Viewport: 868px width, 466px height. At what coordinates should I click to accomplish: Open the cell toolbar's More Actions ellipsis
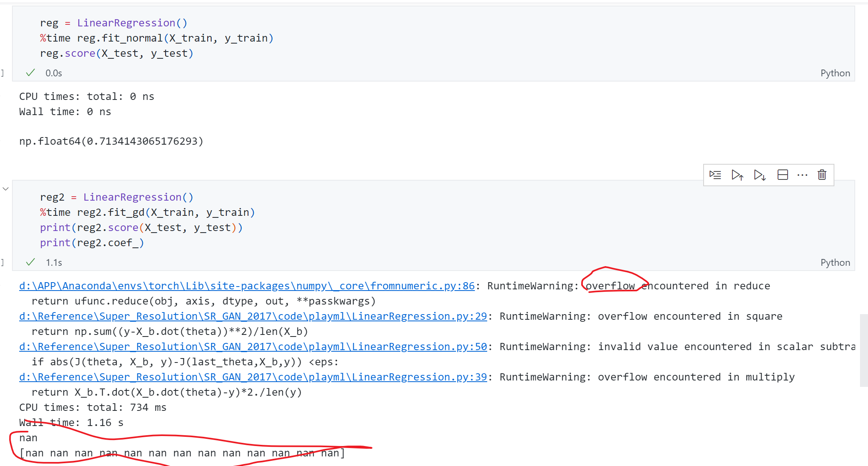pyautogui.click(x=802, y=175)
